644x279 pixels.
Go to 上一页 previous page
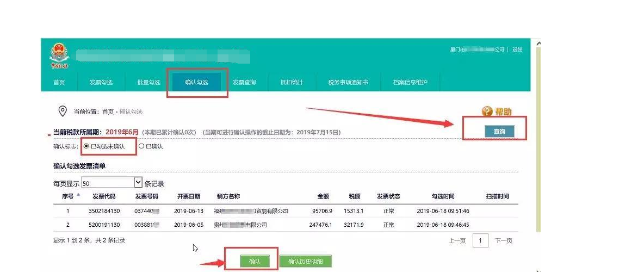tap(457, 241)
